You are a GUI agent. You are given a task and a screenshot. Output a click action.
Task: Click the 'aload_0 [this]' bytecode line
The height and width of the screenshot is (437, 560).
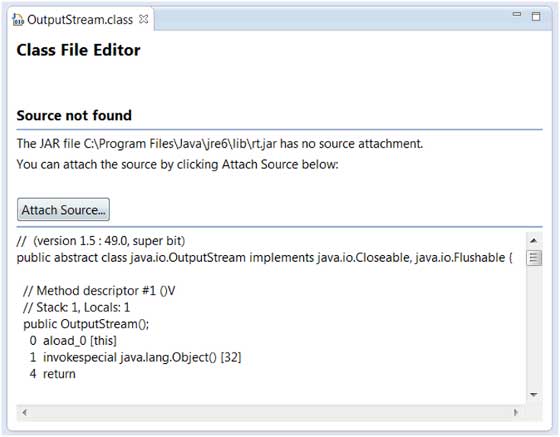[73, 341]
